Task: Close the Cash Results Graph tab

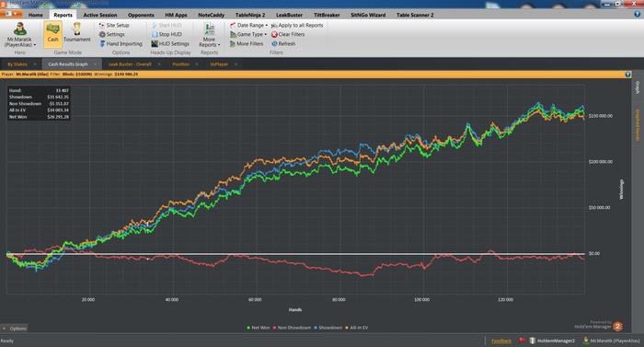Action: coord(95,64)
